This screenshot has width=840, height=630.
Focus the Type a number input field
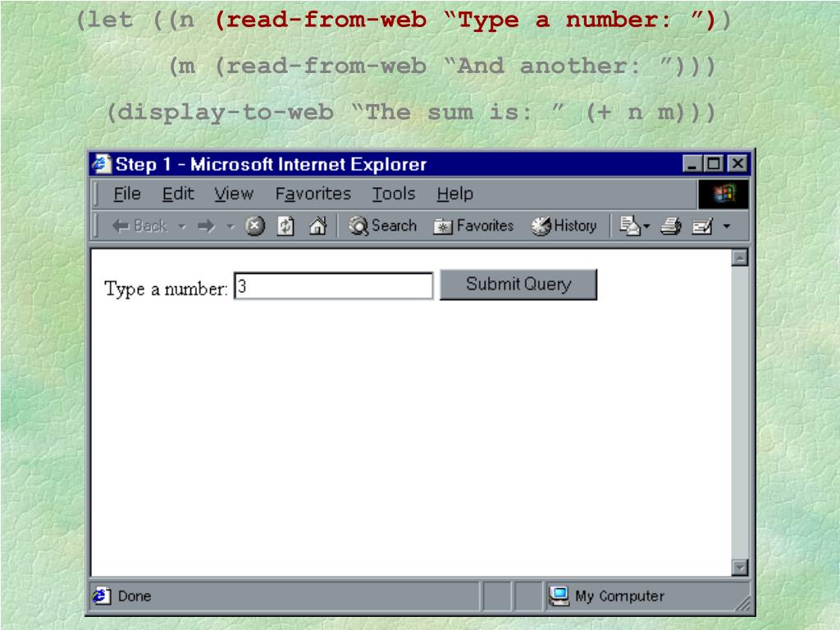tap(333, 286)
